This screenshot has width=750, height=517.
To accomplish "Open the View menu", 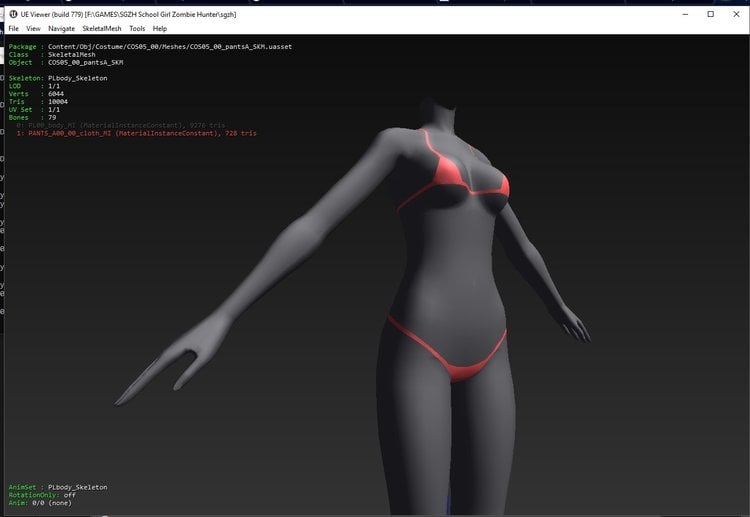I will point(33,29).
